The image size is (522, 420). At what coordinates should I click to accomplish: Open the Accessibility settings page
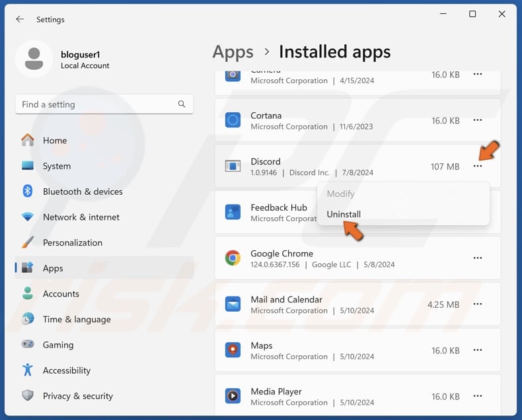[x=104, y=370]
